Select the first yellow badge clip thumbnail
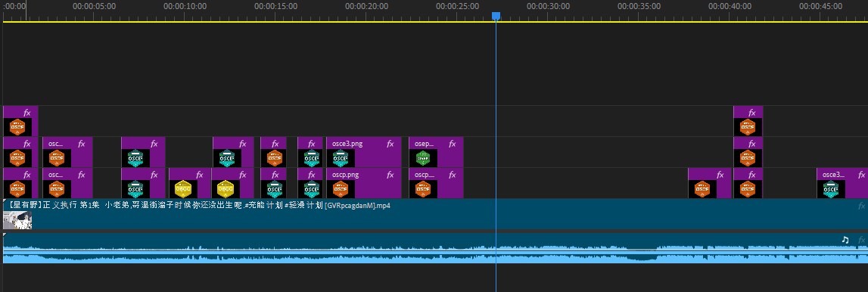This screenshot has width=868, height=292. [182, 188]
